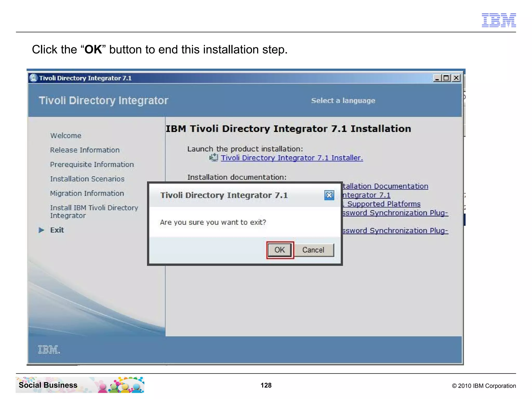
Task: Open the last Password Synchronization Plug- link
Action: pos(395,231)
